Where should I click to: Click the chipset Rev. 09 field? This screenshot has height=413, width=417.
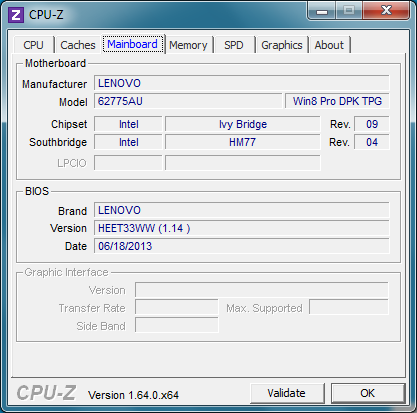click(372, 124)
